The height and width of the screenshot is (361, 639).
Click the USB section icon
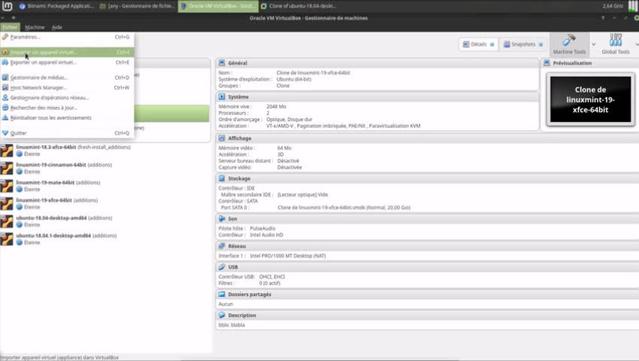click(x=222, y=267)
